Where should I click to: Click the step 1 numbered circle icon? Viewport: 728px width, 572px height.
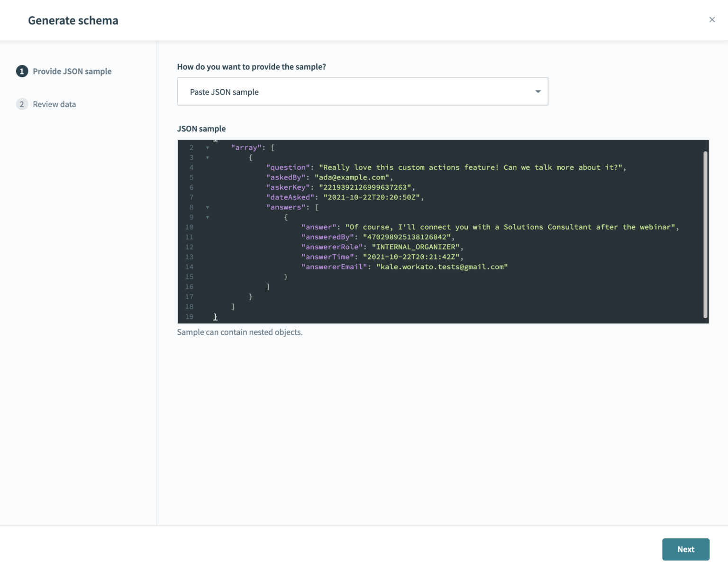click(22, 71)
